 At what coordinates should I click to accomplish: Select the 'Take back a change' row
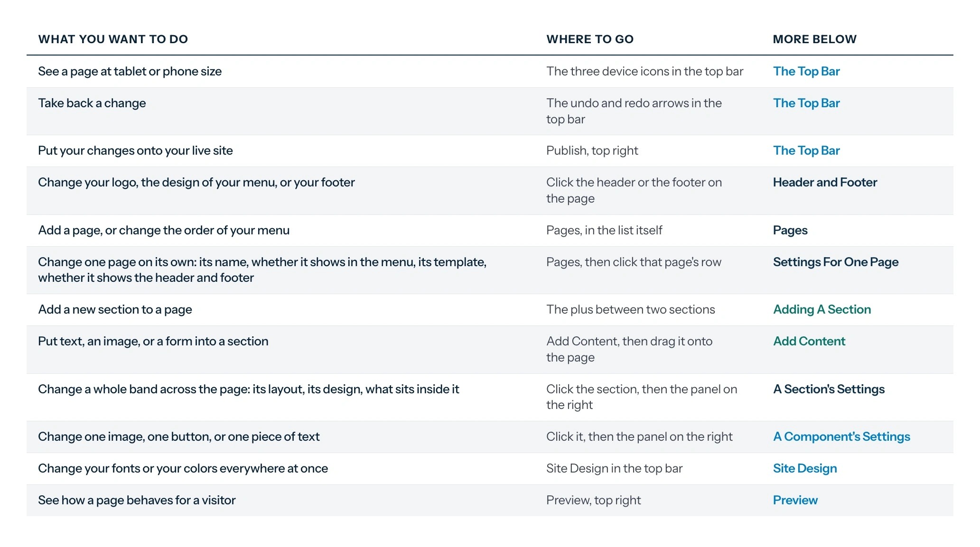pyautogui.click(x=490, y=111)
